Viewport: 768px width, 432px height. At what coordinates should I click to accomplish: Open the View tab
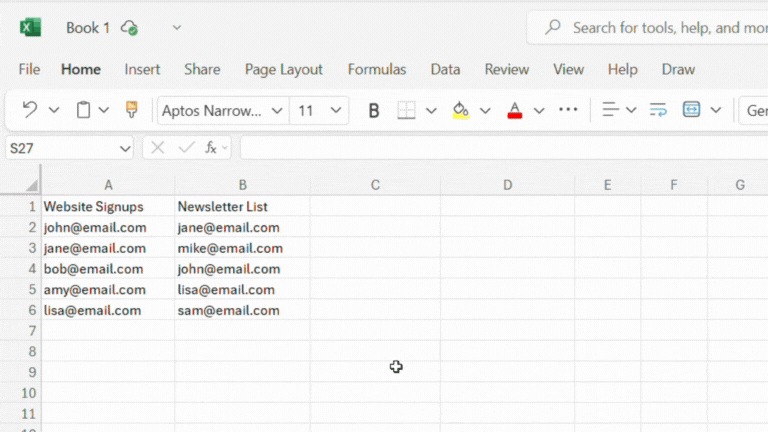tap(568, 70)
